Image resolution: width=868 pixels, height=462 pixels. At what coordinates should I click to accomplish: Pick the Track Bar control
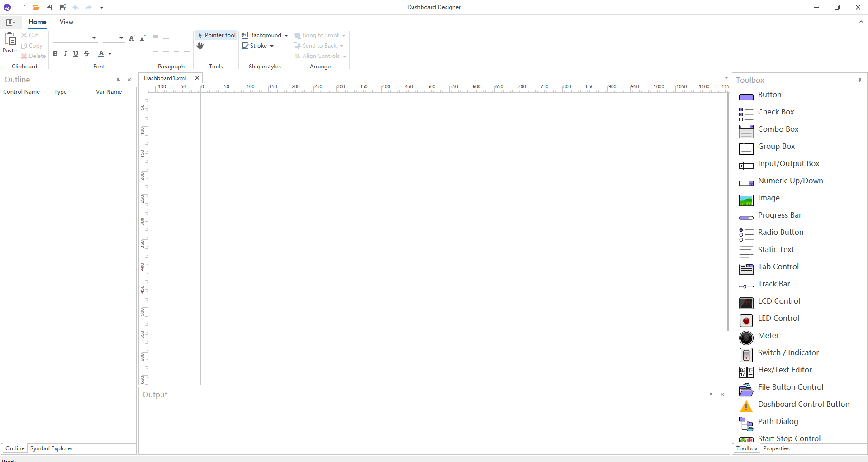pyautogui.click(x=773, y=284)
